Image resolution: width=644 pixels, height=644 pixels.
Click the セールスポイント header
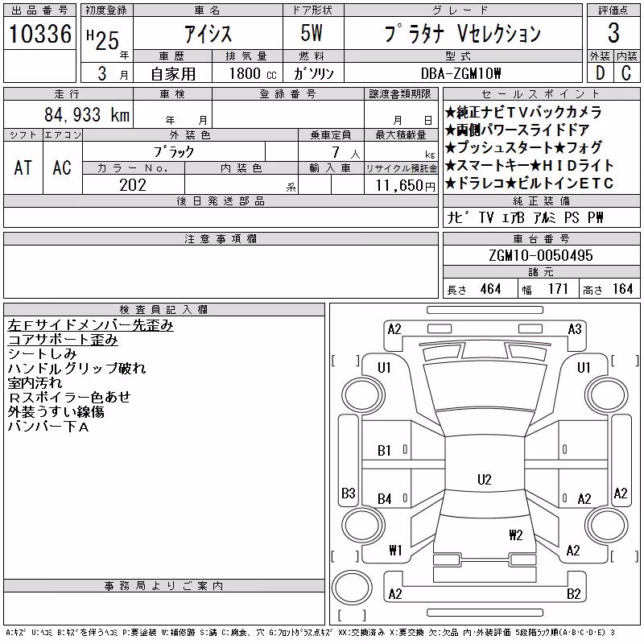point(541,94)
